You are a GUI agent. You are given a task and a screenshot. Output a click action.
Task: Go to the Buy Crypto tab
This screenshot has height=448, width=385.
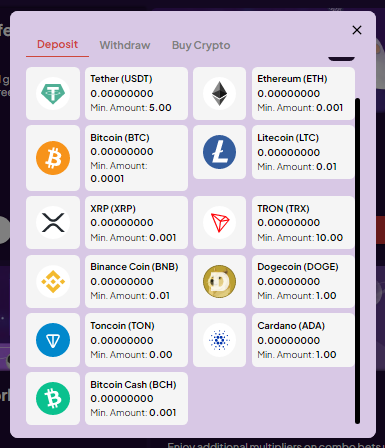(201, 45)
